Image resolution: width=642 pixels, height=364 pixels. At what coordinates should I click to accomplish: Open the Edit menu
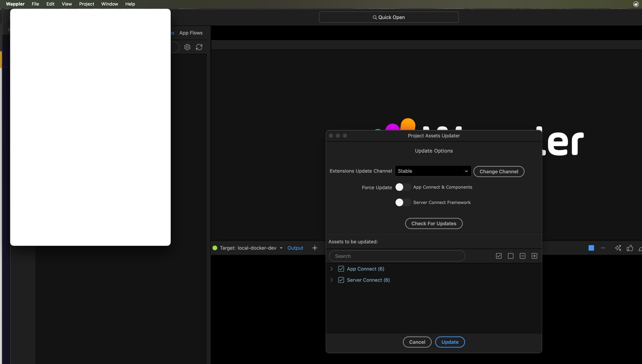(50, 4)
